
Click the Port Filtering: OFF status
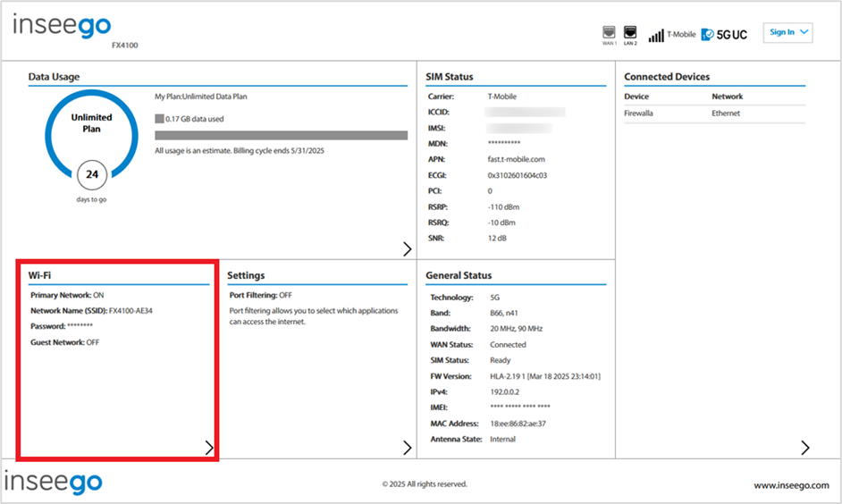(260, 295)
